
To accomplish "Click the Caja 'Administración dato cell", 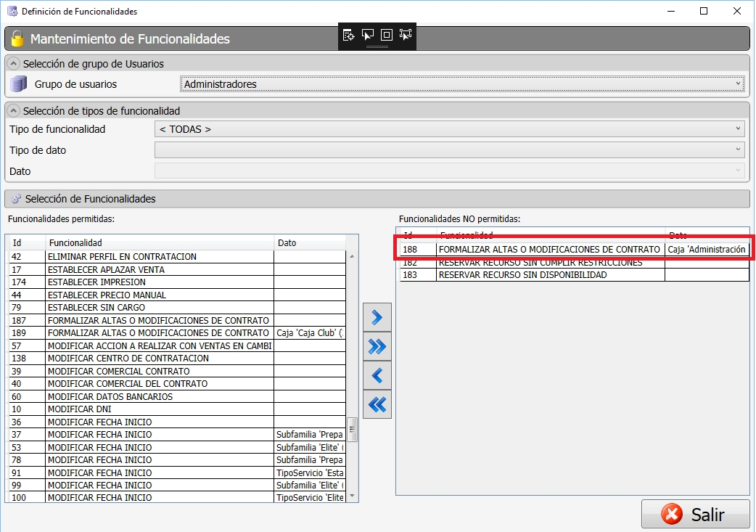I will pyautogui.click(x=707, y=250).
